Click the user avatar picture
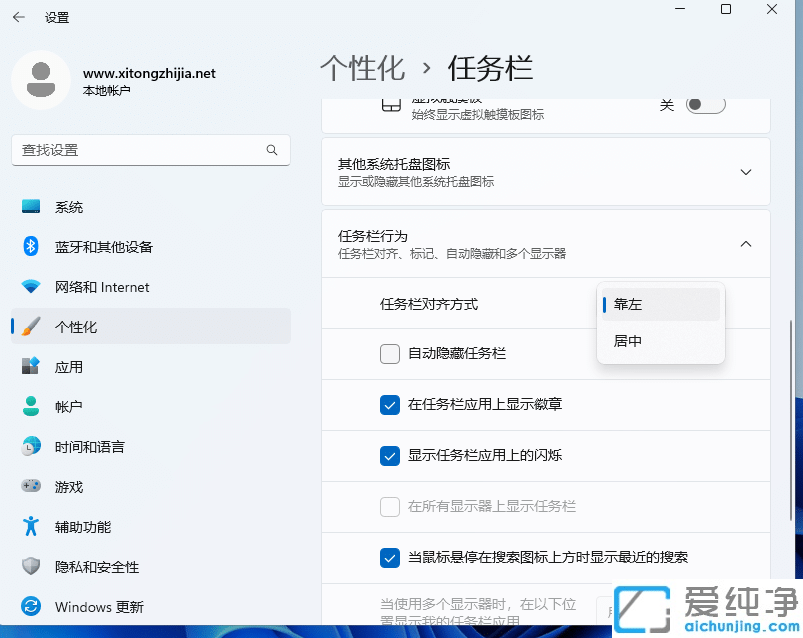This screenshot has width=803, height=638. tap(41, 80)
